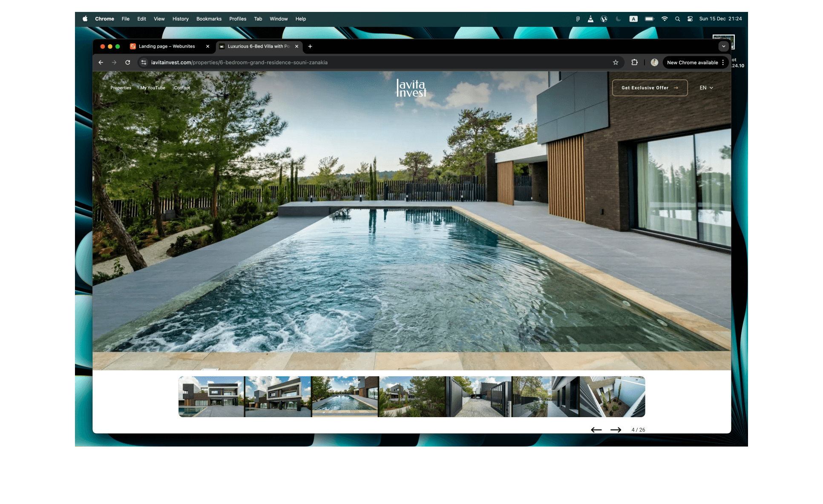The width and height of the screenshot is (823, 504).
Task: Click the My YouTube navigation item
Action: coord(152,88)
